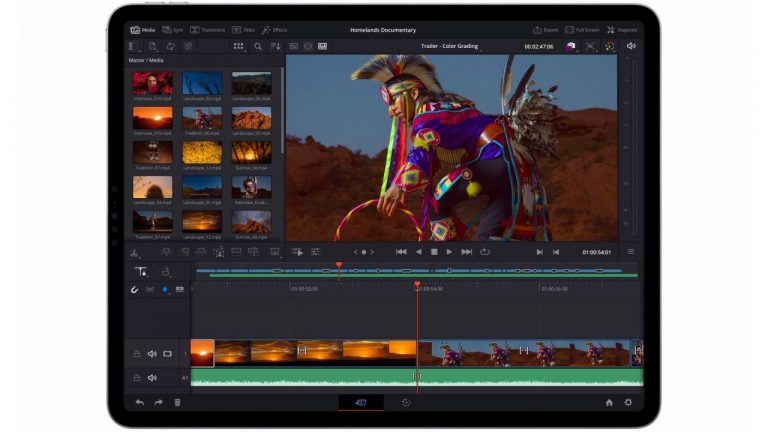
Task: Go to the first frame
Action: [x=401, y=252]
